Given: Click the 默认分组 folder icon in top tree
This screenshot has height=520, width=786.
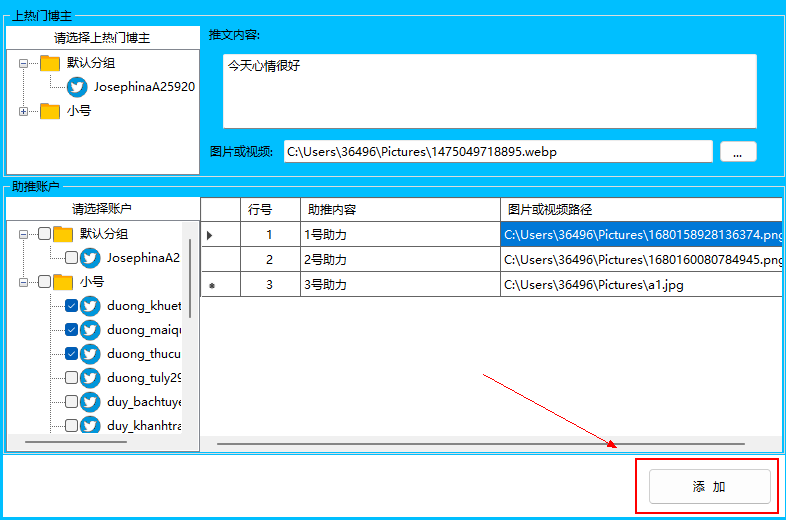Looking at the screenshot, I should pos(50,63).
